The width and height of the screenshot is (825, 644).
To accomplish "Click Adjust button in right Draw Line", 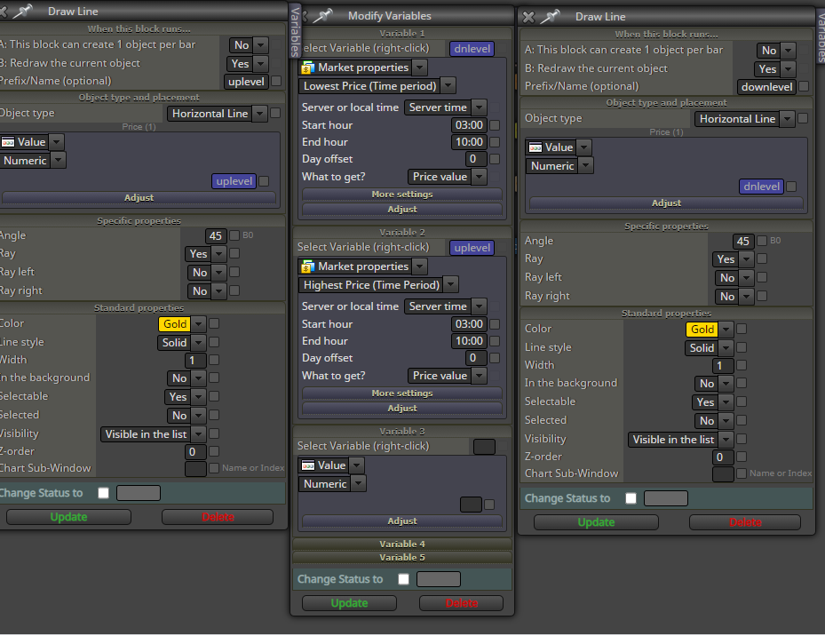I will point(666,203).
